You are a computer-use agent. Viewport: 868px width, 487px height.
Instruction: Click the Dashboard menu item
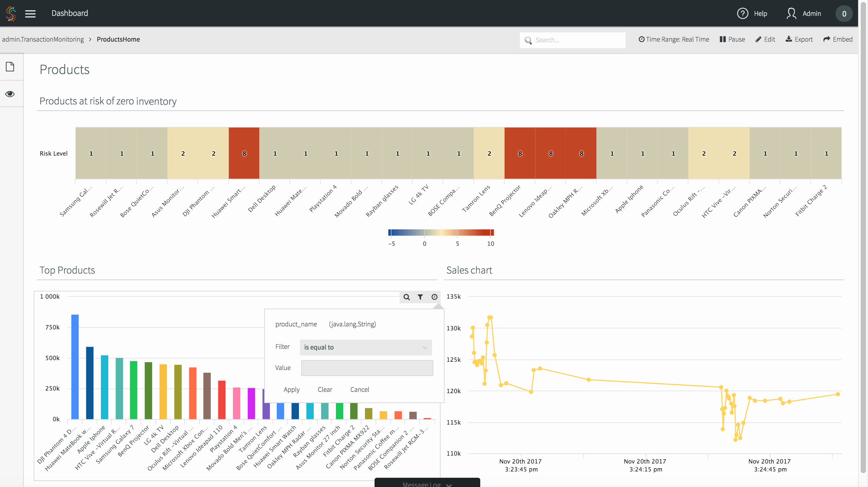[x=69, y=13]
